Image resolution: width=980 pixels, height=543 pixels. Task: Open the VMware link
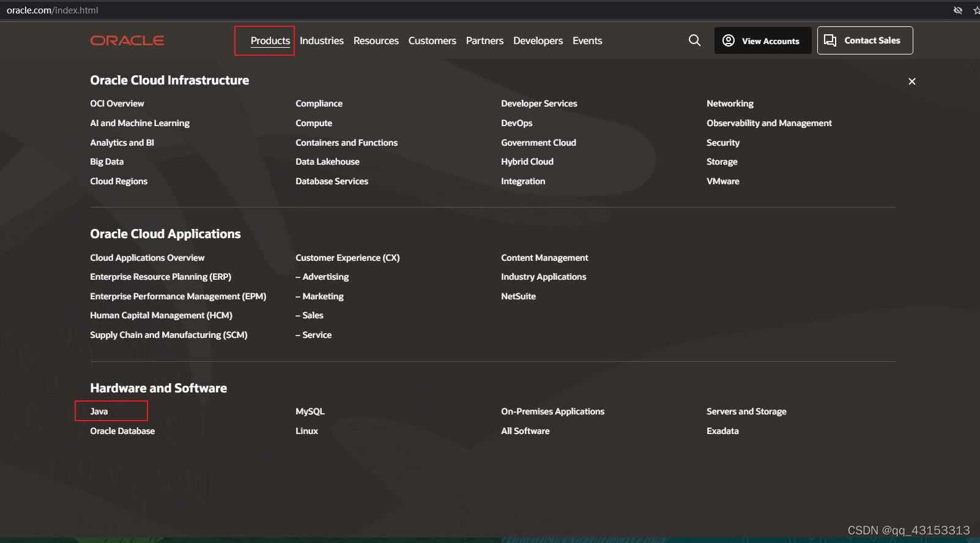(x=722, y=181)
